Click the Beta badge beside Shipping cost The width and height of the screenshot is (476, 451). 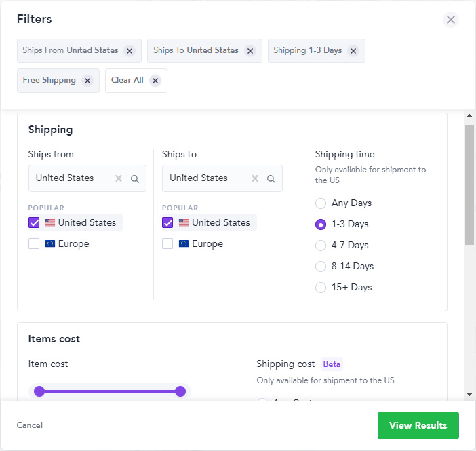tap(332, 364)
